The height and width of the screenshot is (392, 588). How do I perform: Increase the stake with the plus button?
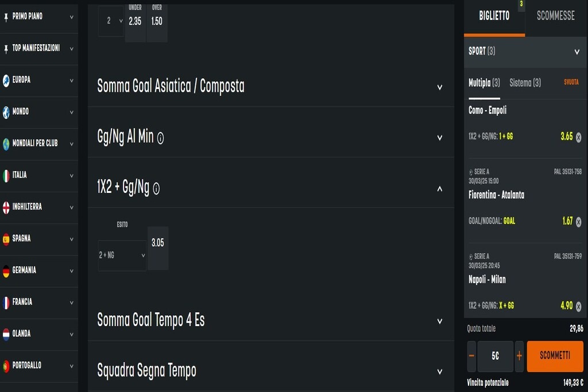point(519,356)
